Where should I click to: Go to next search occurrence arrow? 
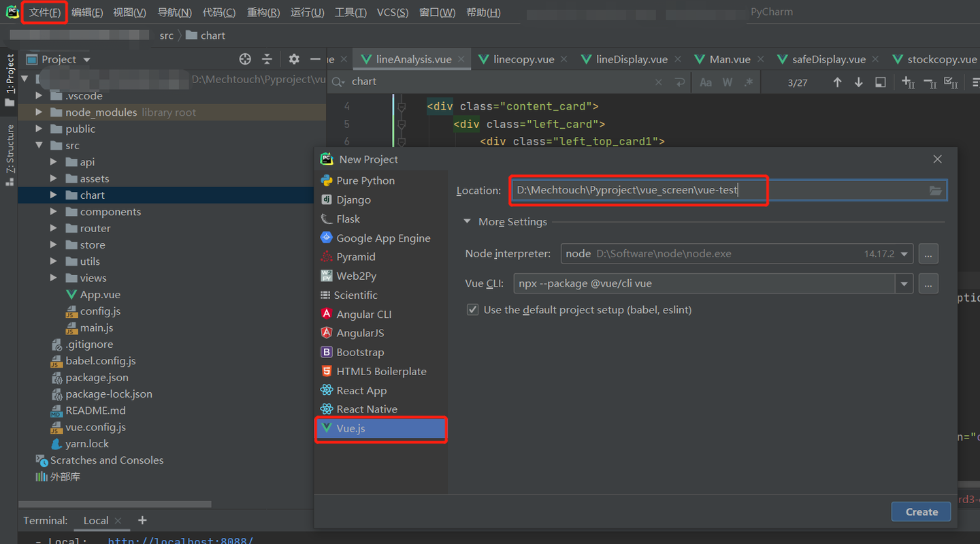pyautogui.click(x=859, y=82)
